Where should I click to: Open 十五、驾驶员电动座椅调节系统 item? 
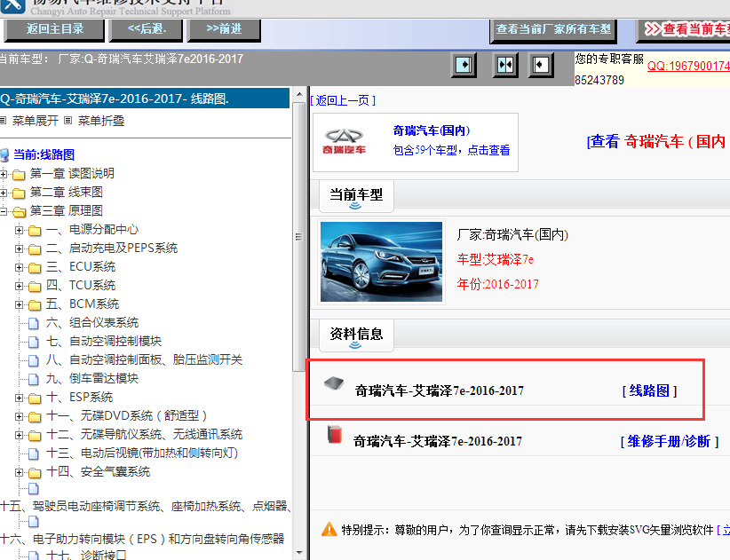146,506
